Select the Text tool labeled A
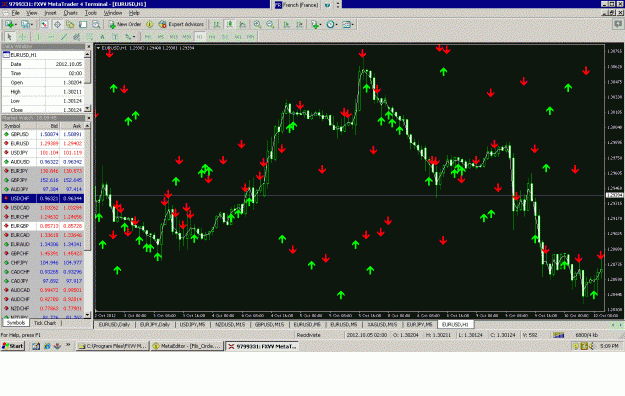This screenshot has height=396, width=625. tap(102, 37)
